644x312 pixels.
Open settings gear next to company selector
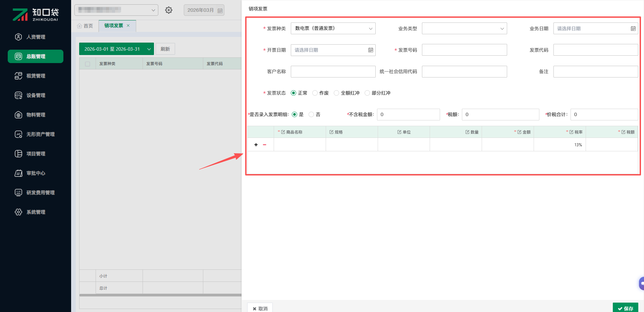pos(169,10)
